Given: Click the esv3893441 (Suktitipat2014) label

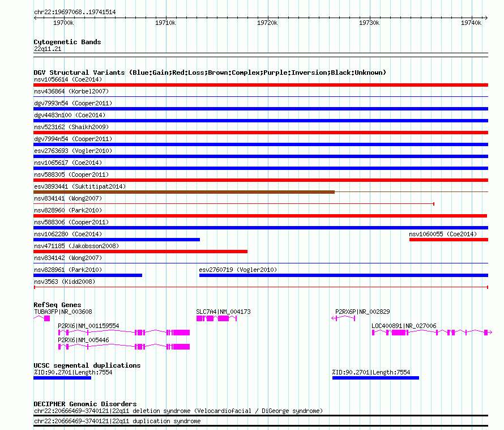Looking at the screenshot, I should pos(80,186).
